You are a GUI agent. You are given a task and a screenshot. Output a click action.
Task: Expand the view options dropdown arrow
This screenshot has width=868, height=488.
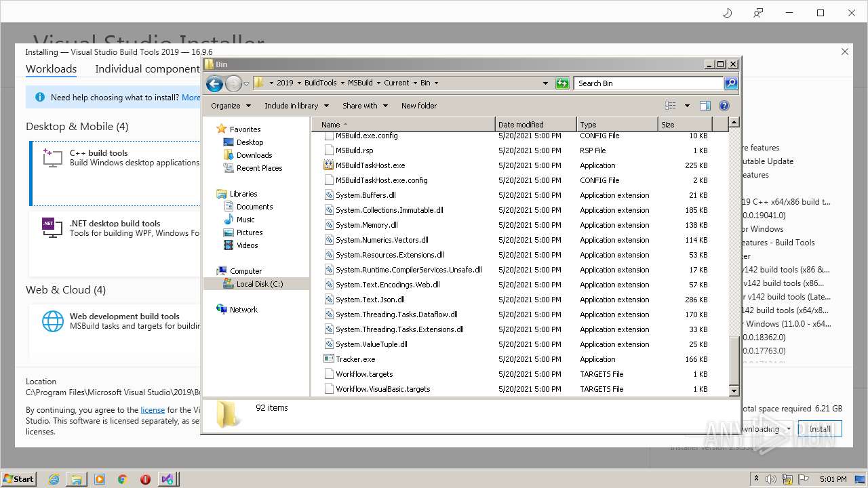pos(687,106)
